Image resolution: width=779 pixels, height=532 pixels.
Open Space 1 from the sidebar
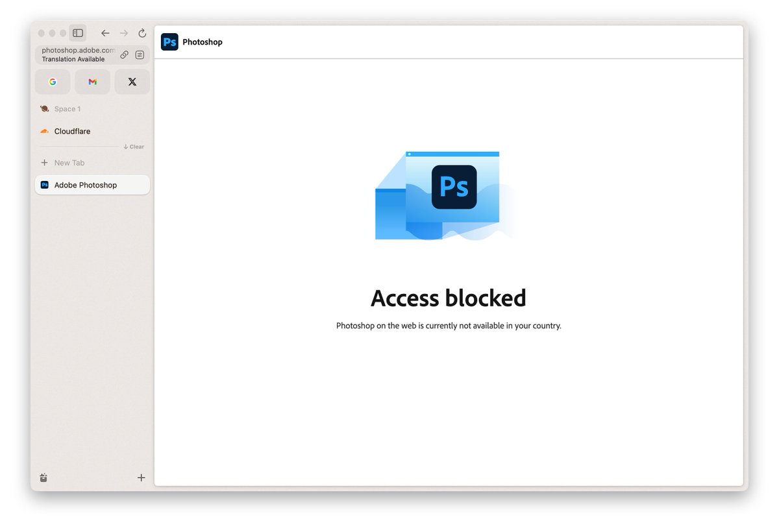pyautogui.click(x=67, y=108)
